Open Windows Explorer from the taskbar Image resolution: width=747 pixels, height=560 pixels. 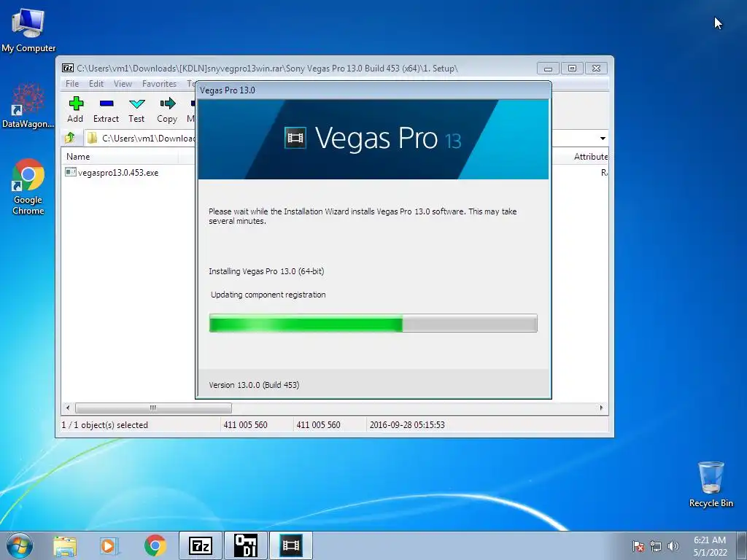click(x=65, y=545)
